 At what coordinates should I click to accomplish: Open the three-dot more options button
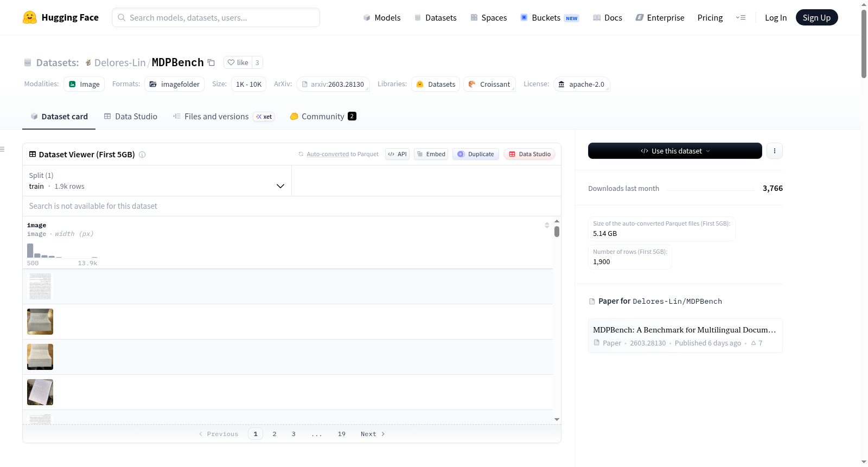tap(775, 151)
